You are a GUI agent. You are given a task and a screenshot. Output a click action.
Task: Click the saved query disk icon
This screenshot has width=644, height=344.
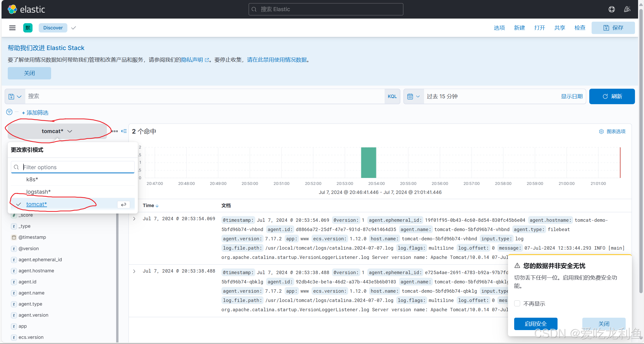[11, 97]
